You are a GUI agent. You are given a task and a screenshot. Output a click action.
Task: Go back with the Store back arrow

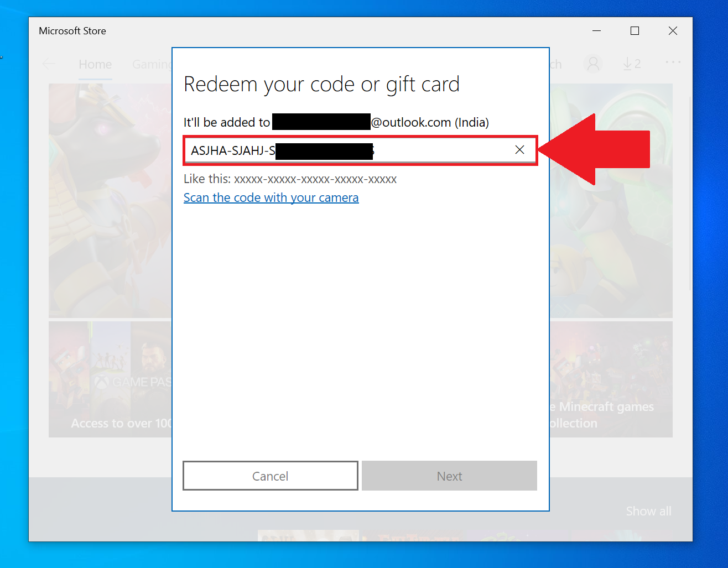pos(49,64)
